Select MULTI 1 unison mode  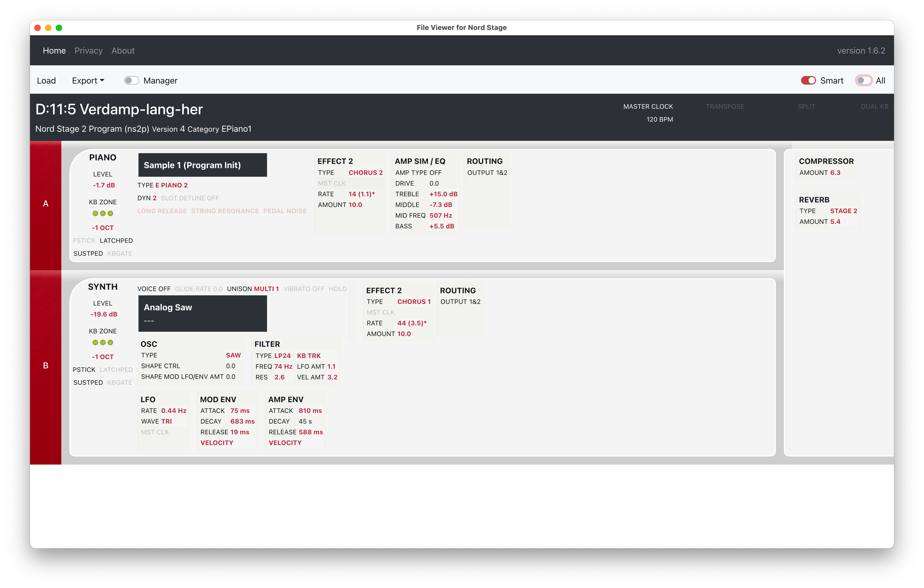coord(266,289)
